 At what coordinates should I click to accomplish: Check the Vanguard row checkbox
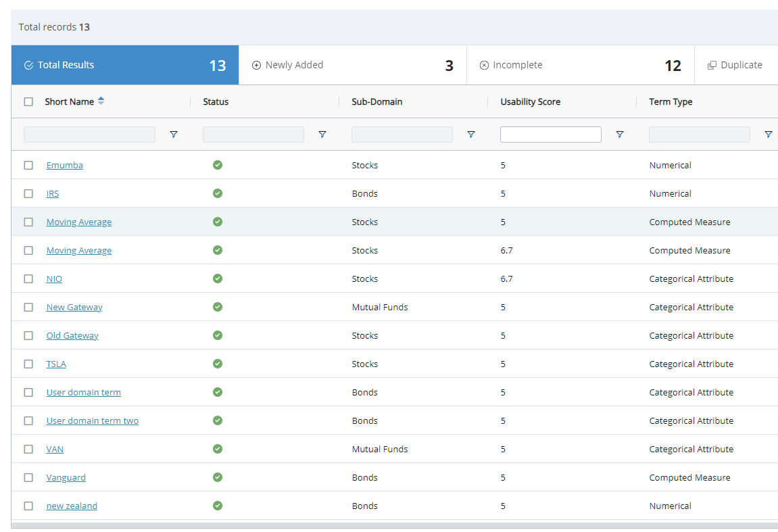click(x=28, y=477)
